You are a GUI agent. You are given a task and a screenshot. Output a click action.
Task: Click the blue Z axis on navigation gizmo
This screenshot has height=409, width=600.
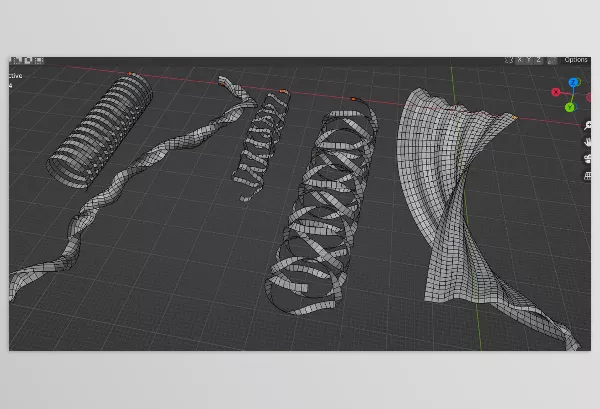574,83
